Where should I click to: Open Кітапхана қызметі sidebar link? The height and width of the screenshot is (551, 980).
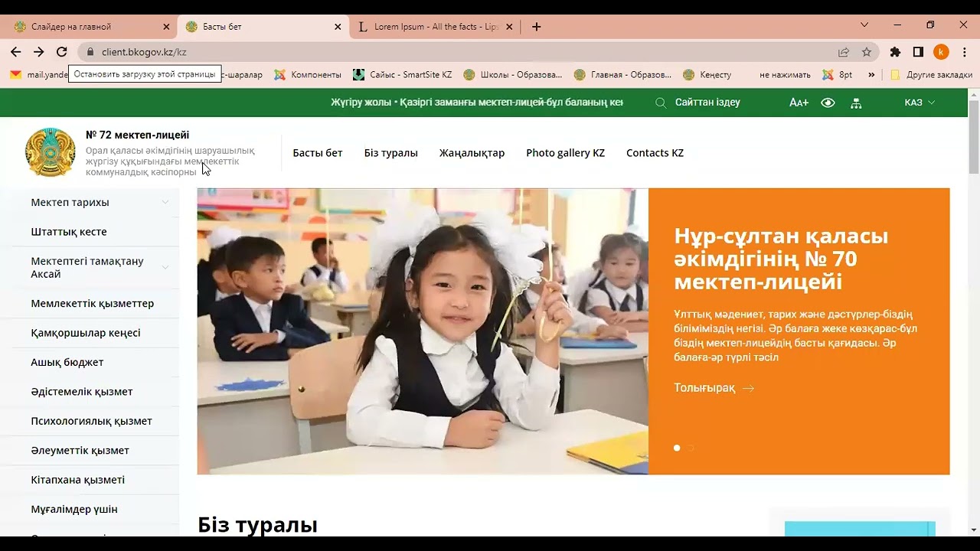coord(78,480)
